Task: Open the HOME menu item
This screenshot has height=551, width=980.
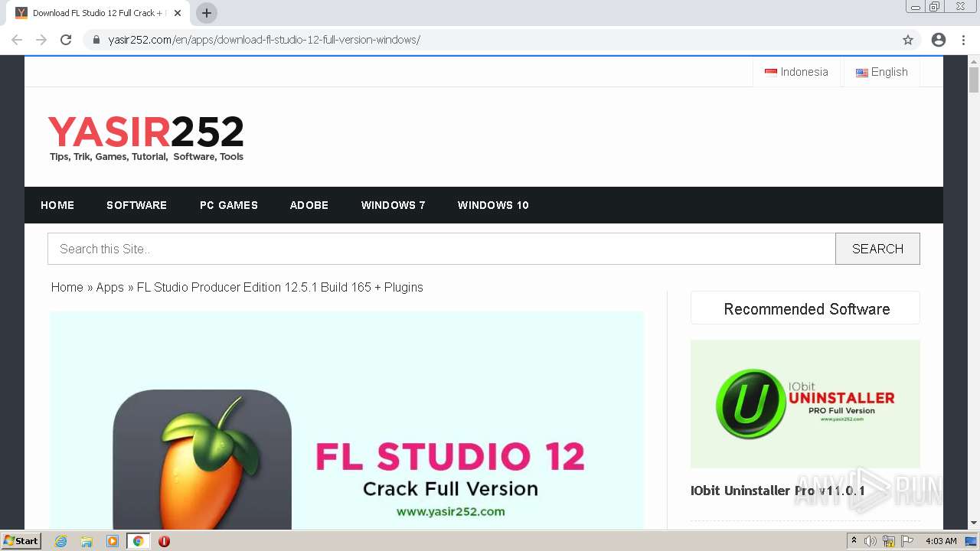Action: pos(57,205)
